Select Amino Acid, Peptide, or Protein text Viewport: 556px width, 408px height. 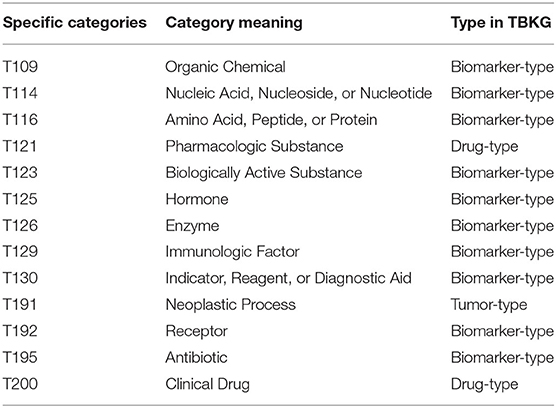coord(271,120)
